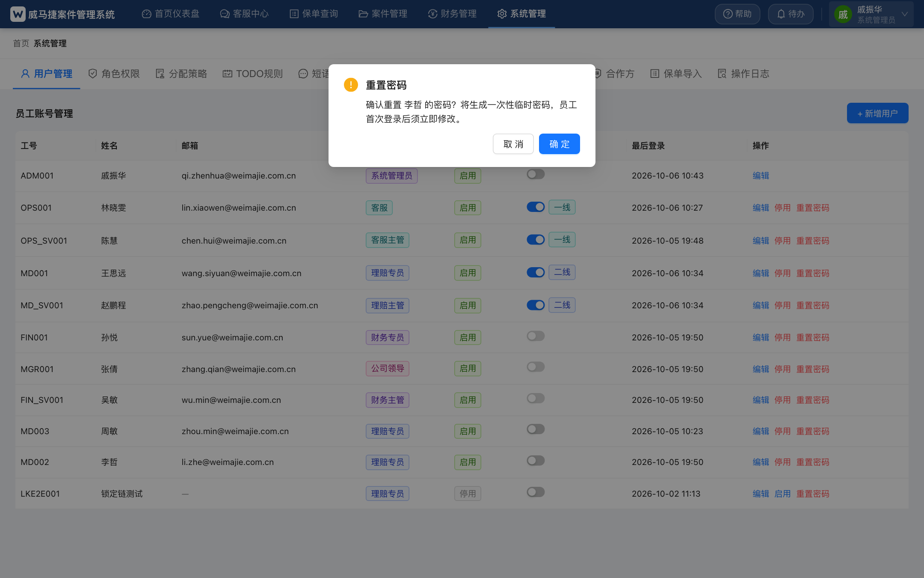Toggle the switch in 陈慧 row

(x=536, y=240)
